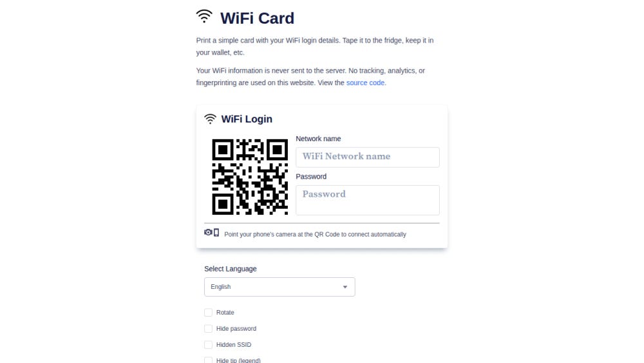Open the Select Language dropdown
This screenshot has height=363, width=644.
tap(279, 287)
